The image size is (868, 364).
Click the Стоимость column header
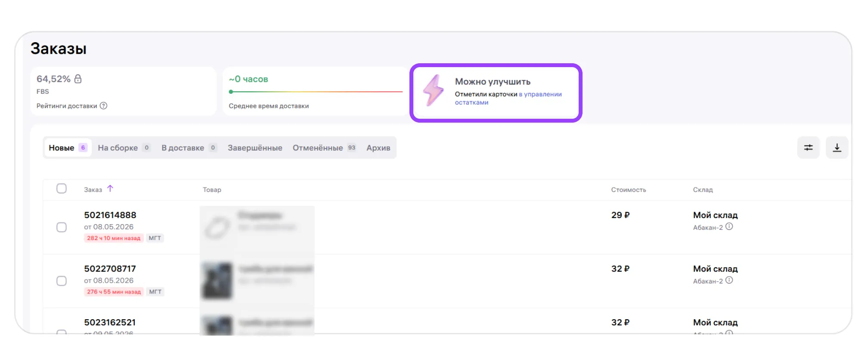coord(629,190)
